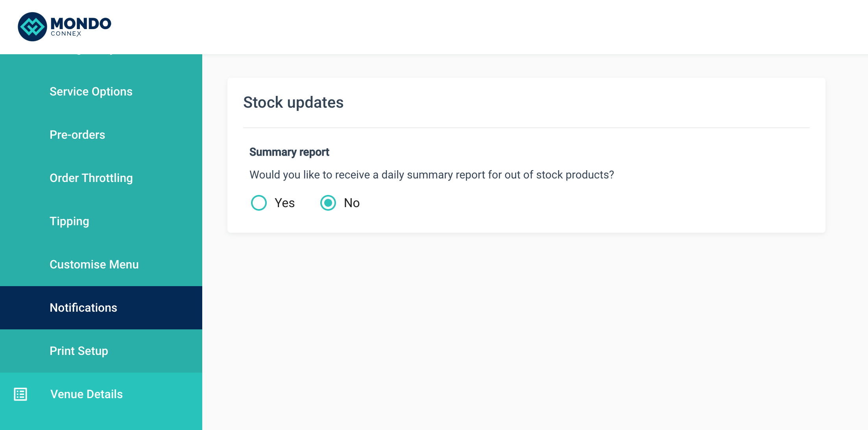Click the Summary report subheading
868x430 pixels.
(289, 152)
